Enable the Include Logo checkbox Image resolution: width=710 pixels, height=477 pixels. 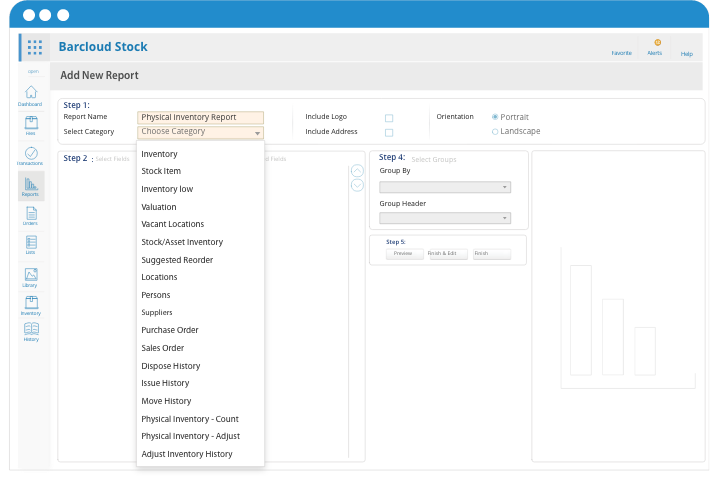389,118
